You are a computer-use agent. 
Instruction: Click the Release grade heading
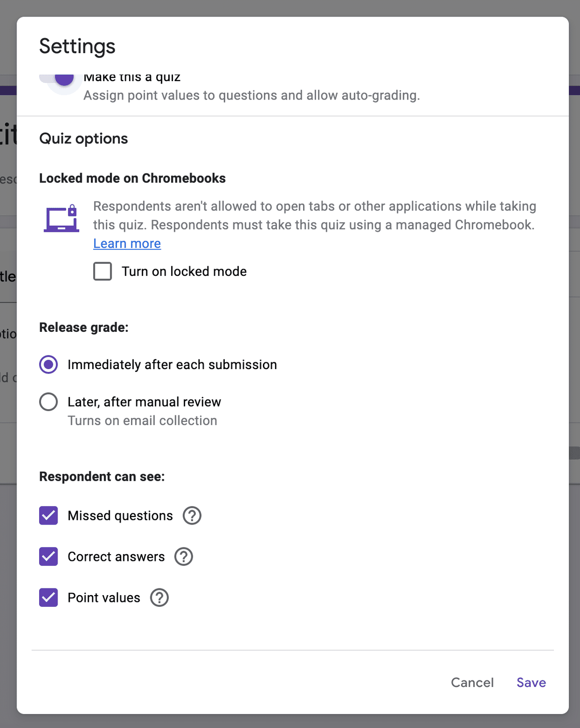(x=84, y=328)
